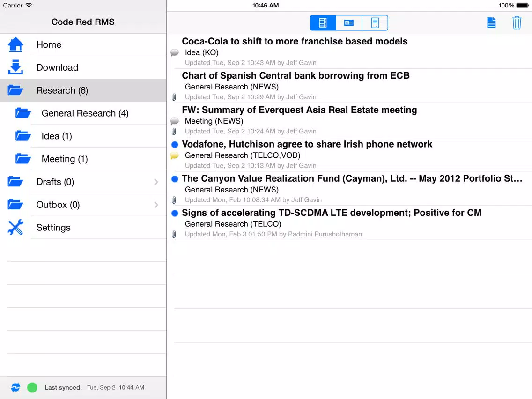This screenshot has width=532, height=399.
Task: Click 'Meeting (NEWS)' category text
Action: [x=214, y=121]
